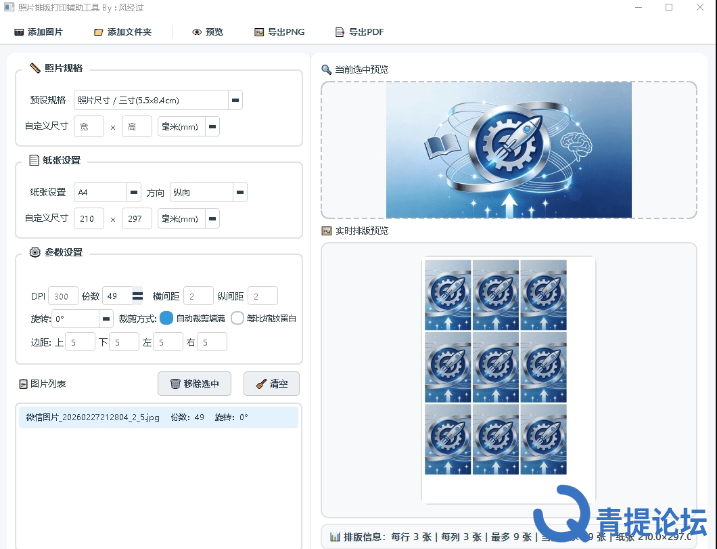Viewport: 717px width, 549px height.
Task: Open the 预设规格 photo size dropdown
Action: point(235,100)
